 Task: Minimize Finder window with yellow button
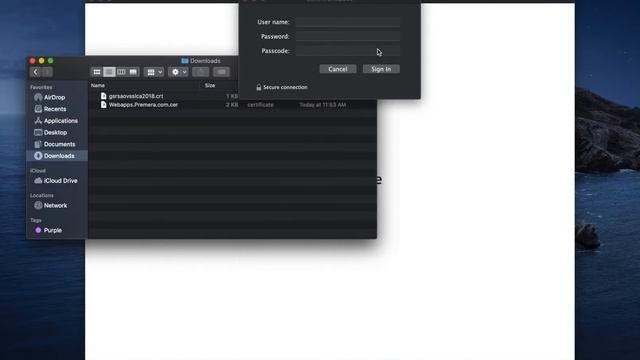[x=41, y=61]
